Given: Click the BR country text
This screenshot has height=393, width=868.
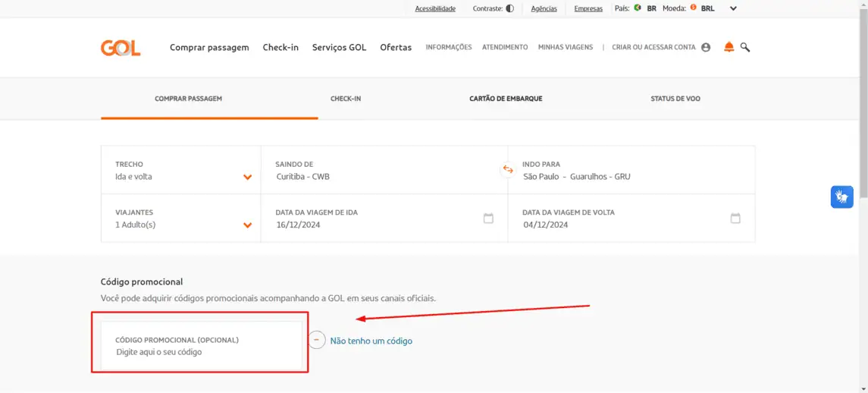Looking at the screenshot, I should click(651, 8).
